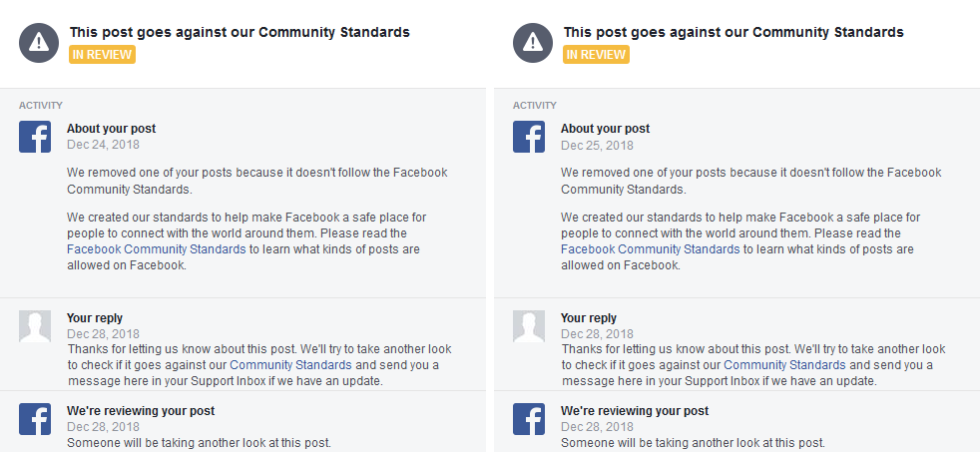Select "About your post" heading dated Dec 25
Viewport: 980px width, 452px height.
click(x=605, y=129)
